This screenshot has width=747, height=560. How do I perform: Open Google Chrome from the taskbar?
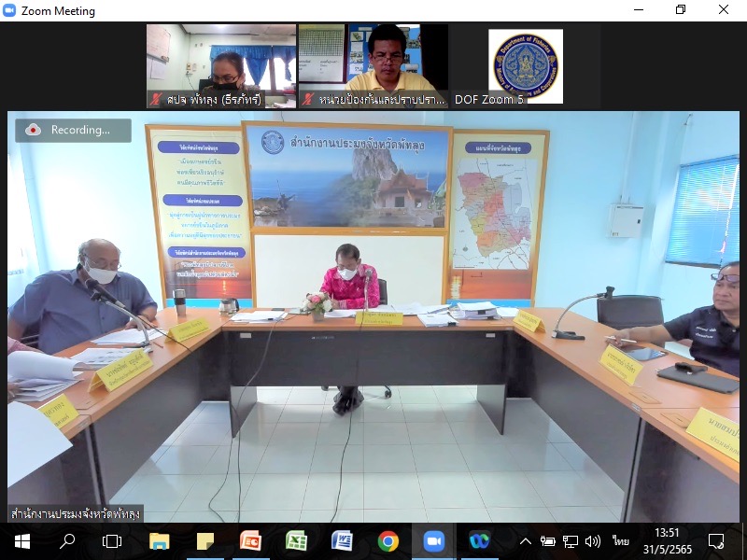388,540
